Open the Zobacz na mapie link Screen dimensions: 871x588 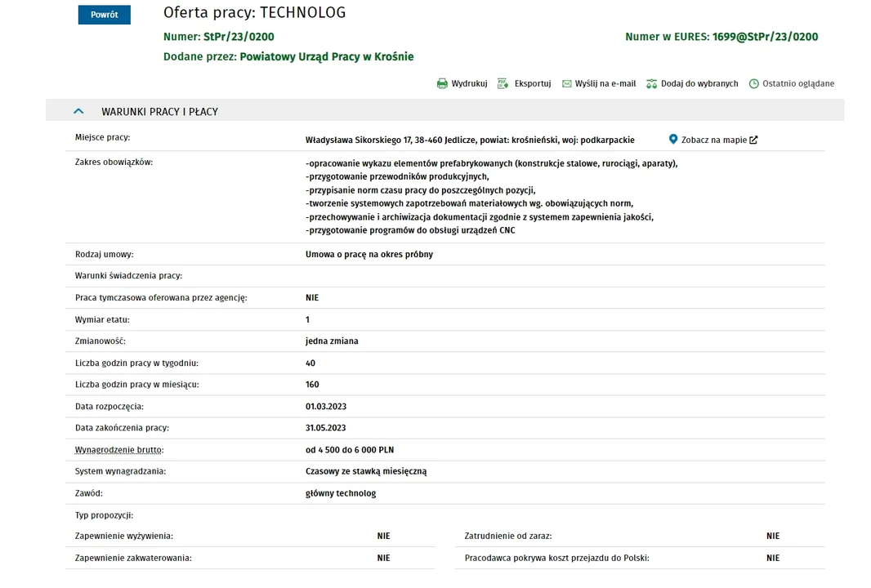pos(713,140)
